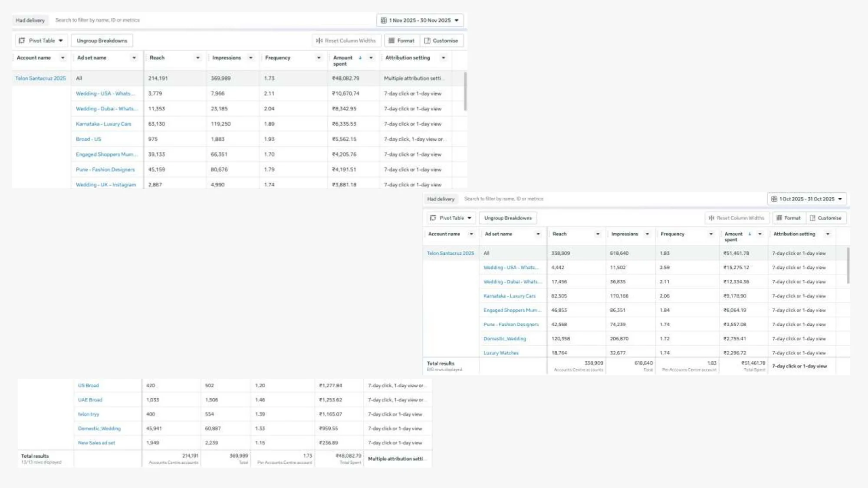Open Pivot Table dropdown in October table

(x=451, y=218)
